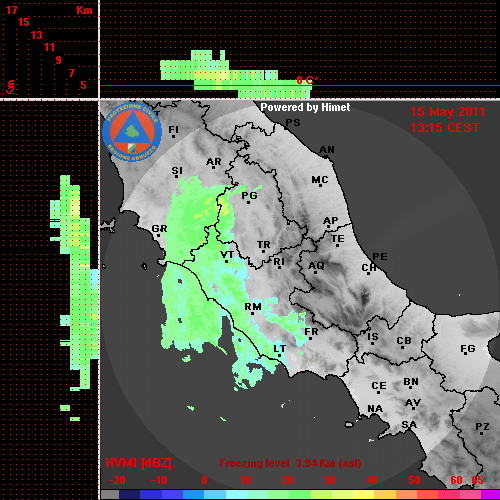Click the PE city label
The height and width of the screenshot is (500, 500).
[380, 257]
